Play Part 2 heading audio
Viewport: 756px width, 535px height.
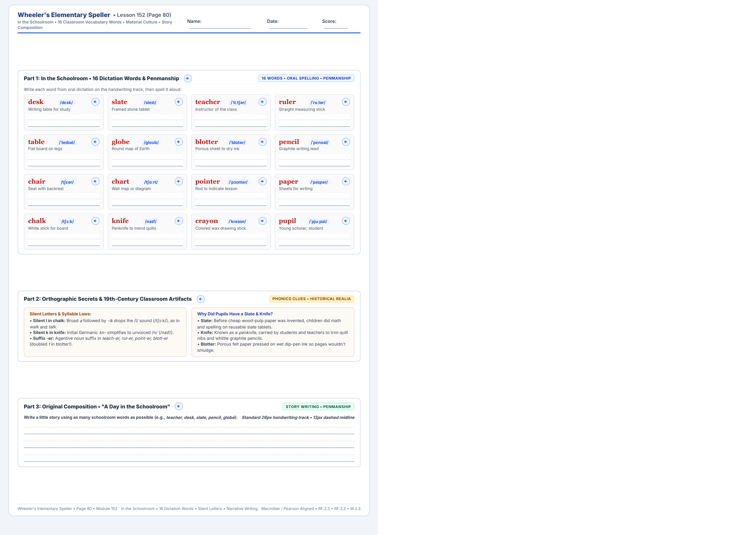[x=201, y=299]
